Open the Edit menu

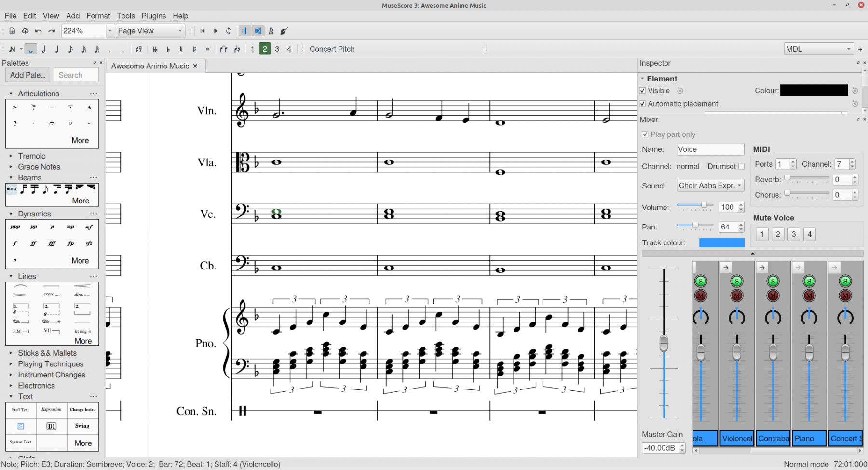pyautogui.click(x=29, y=16)
